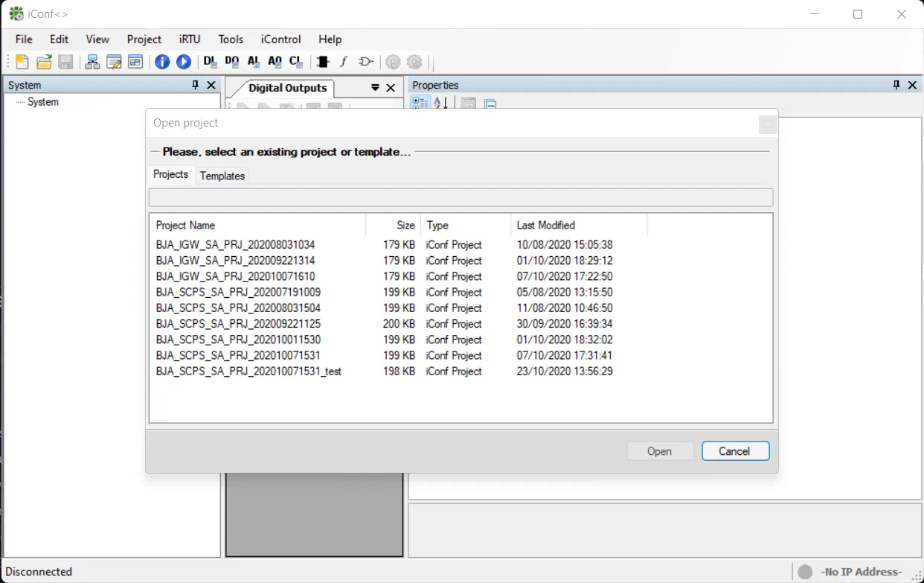Click the blue play arrow icon
The width and height of the screenshot is (924, 583).
(184, 62)
